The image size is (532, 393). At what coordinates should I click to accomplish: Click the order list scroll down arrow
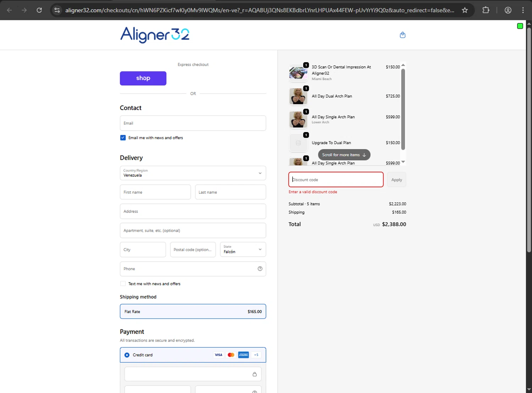403,162
